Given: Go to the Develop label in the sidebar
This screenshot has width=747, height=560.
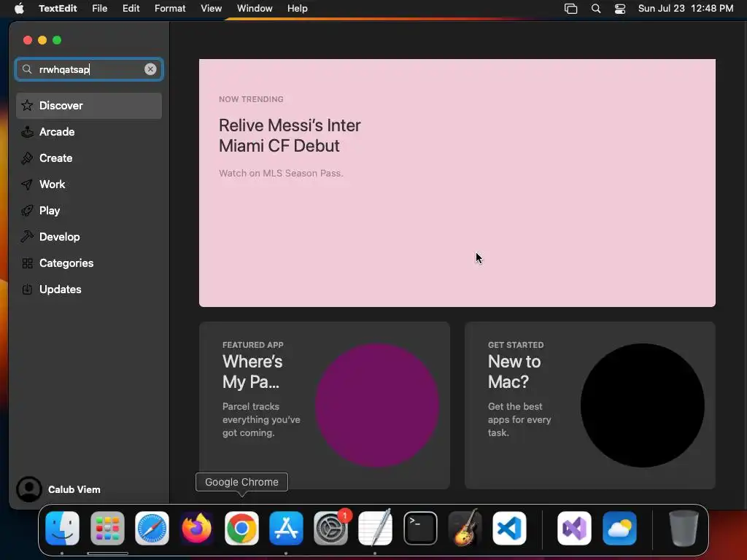Looking at the screenshot, I should 60,237.
